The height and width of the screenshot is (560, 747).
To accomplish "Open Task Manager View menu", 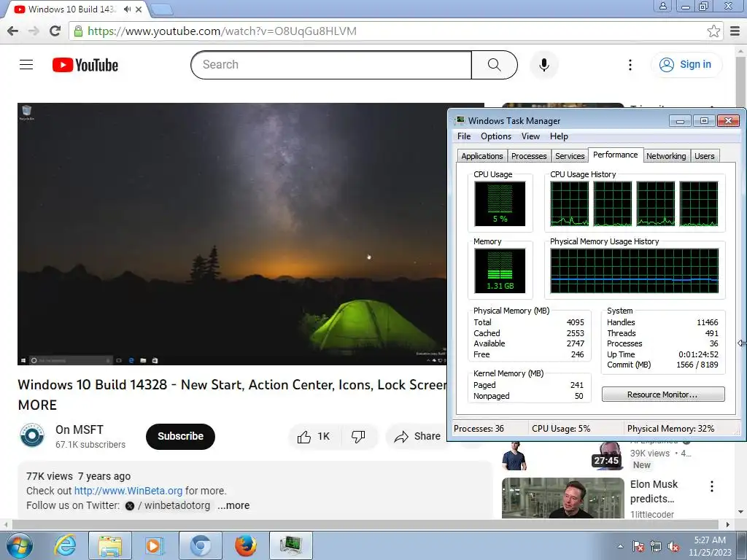I will (x=530, y=136).
